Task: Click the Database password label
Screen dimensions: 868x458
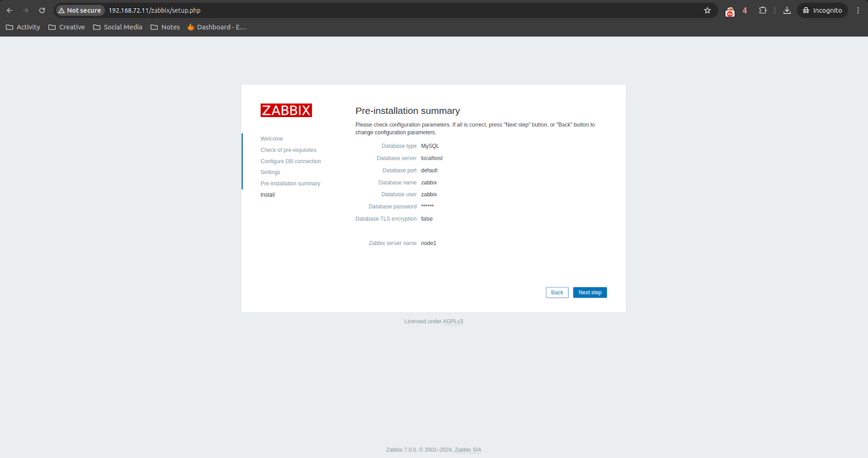Action: click(x=393, y=207)
